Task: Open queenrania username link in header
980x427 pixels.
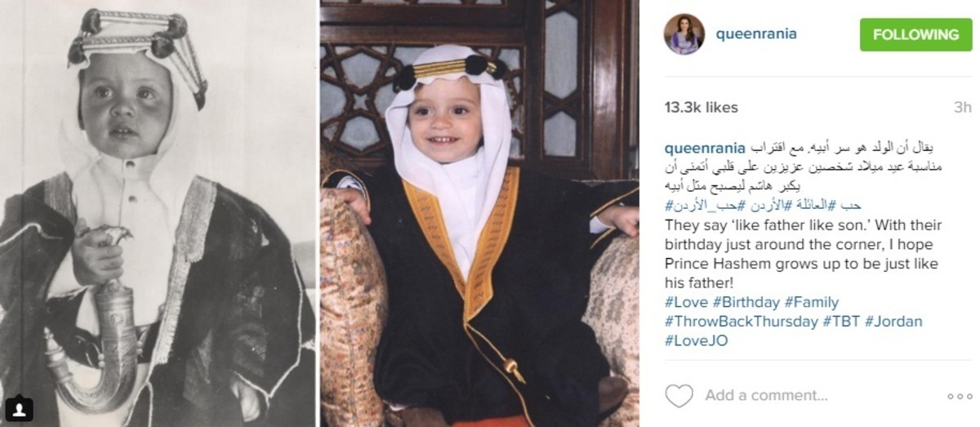Action: [x=755, y=34]
